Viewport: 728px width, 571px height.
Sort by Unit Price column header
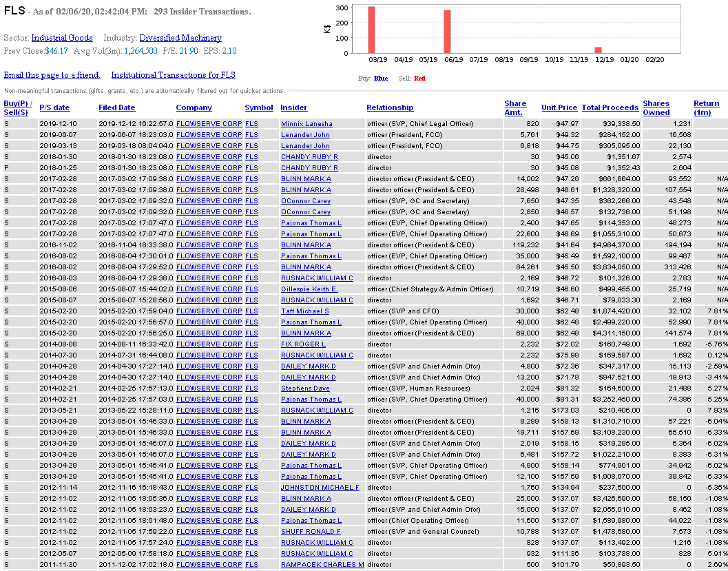coord(559,107)
